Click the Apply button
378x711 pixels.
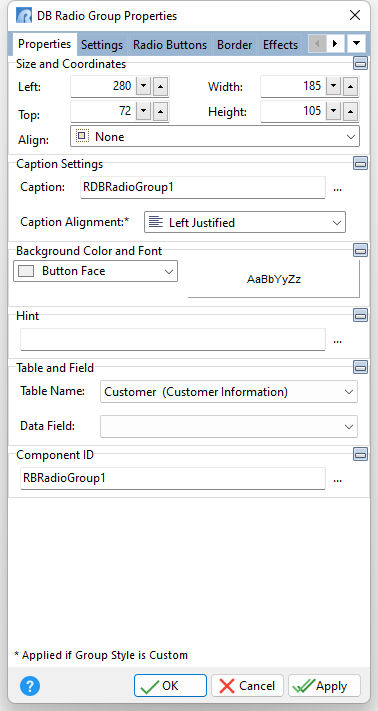click(x=325, y=686)
